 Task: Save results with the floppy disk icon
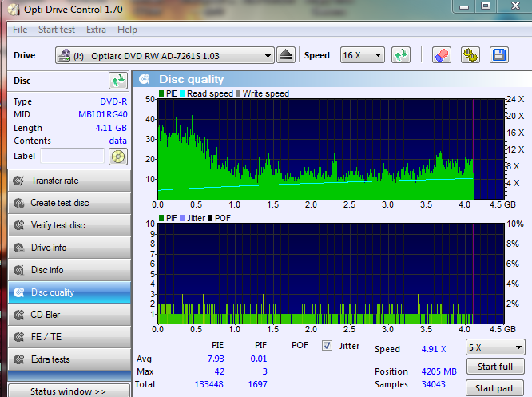[x=499, y=55]
